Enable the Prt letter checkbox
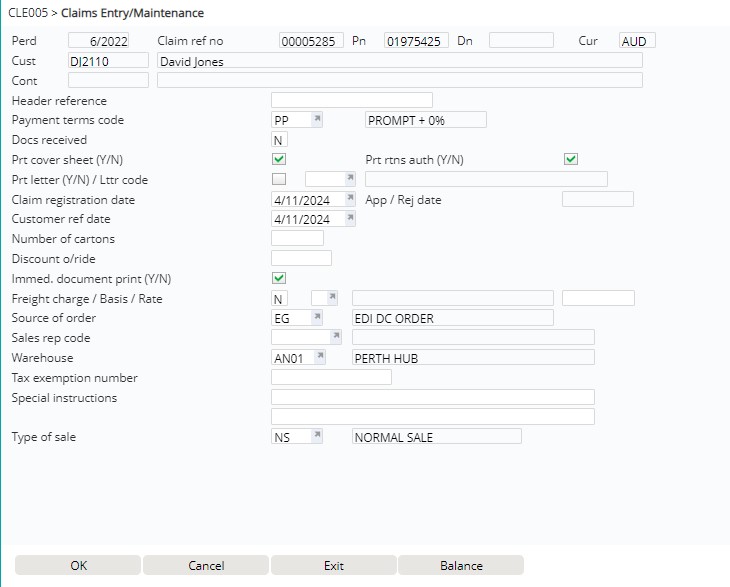Viewport: 730px width, 587px height. click(x=279, y=179)
